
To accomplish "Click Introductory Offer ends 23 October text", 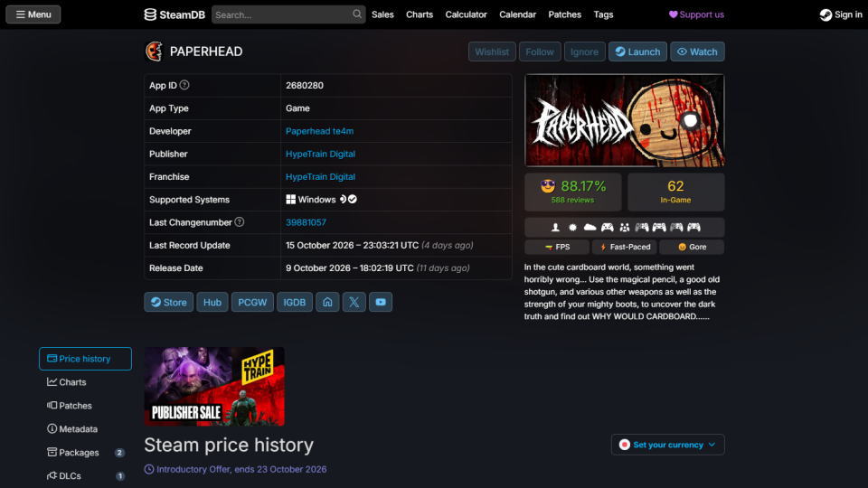I will pyautogui.click(x=241, y=469).
